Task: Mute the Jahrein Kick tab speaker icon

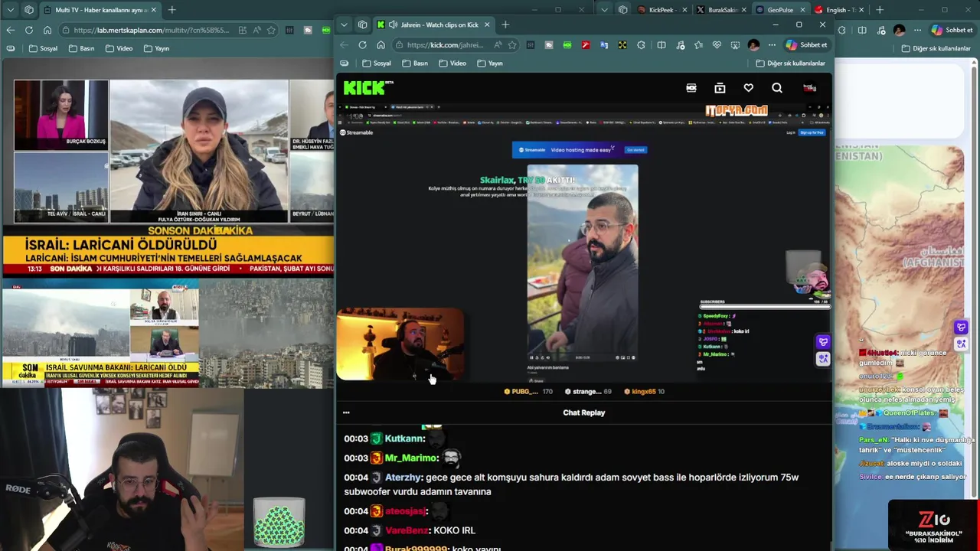Action: click(x=393, y=24)
